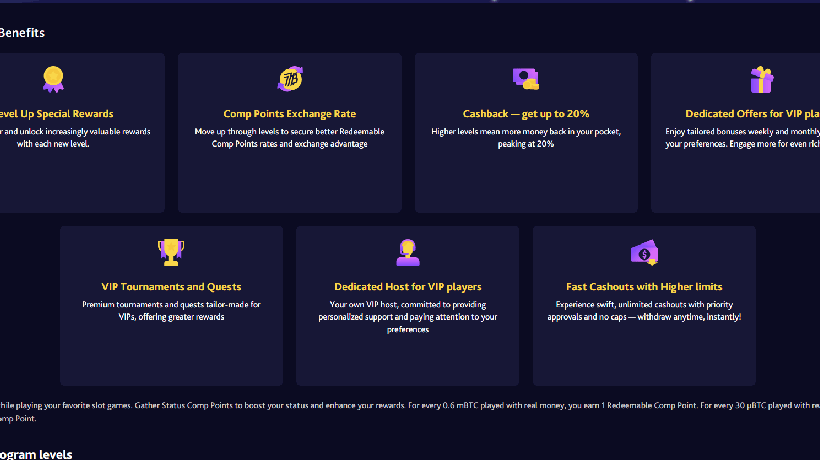Viewport: 820px width, 460px height.
Task: Click the Cashback card description text
Action: (526, 138)
